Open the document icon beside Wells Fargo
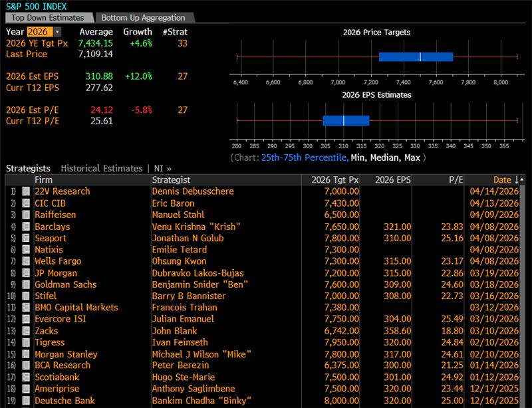The image size is (532, 408). tap(26, 261)
